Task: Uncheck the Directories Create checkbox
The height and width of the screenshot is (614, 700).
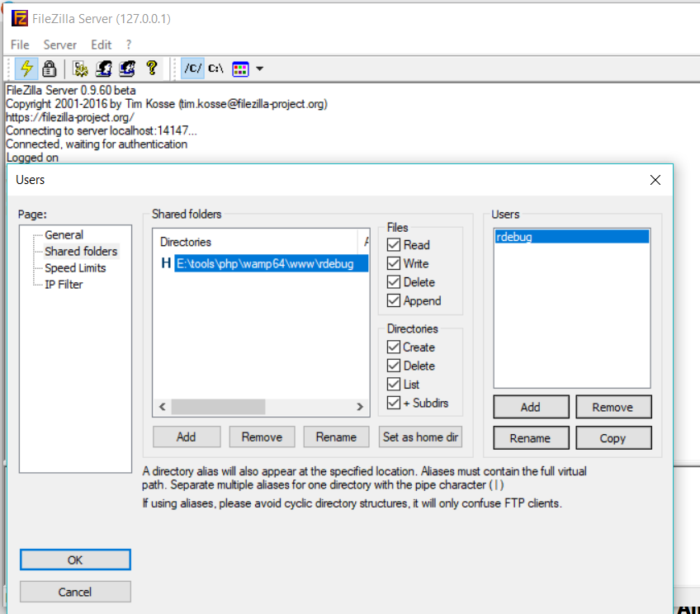Action: (393, 347)
